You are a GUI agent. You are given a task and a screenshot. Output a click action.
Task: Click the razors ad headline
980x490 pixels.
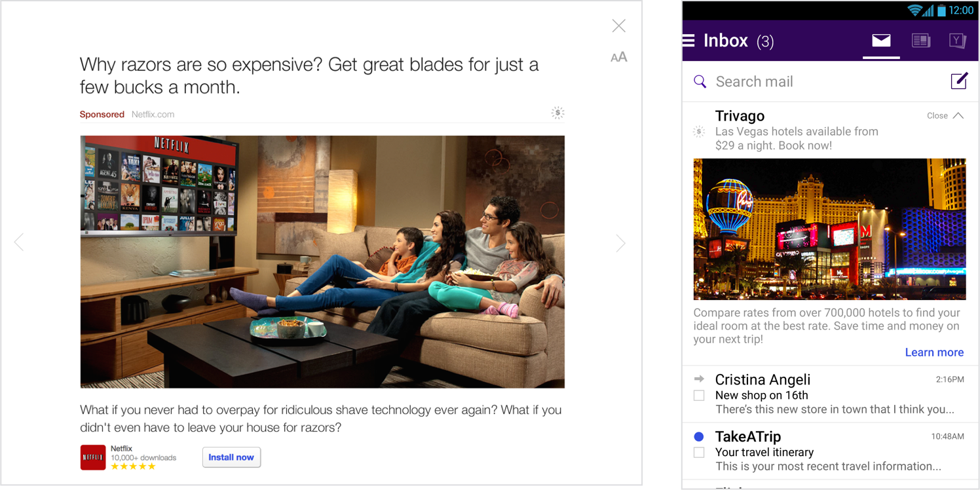point(309,75)
